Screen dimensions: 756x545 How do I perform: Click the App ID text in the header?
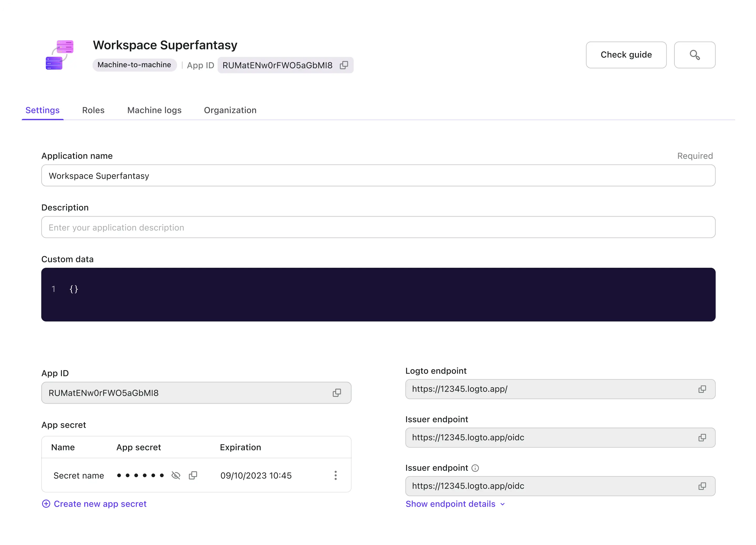200,65
